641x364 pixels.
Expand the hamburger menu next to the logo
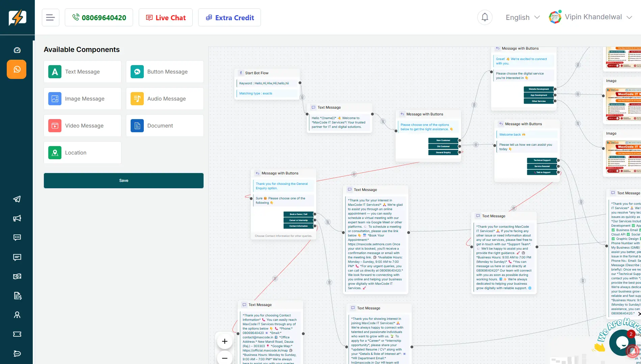point(50,17)
